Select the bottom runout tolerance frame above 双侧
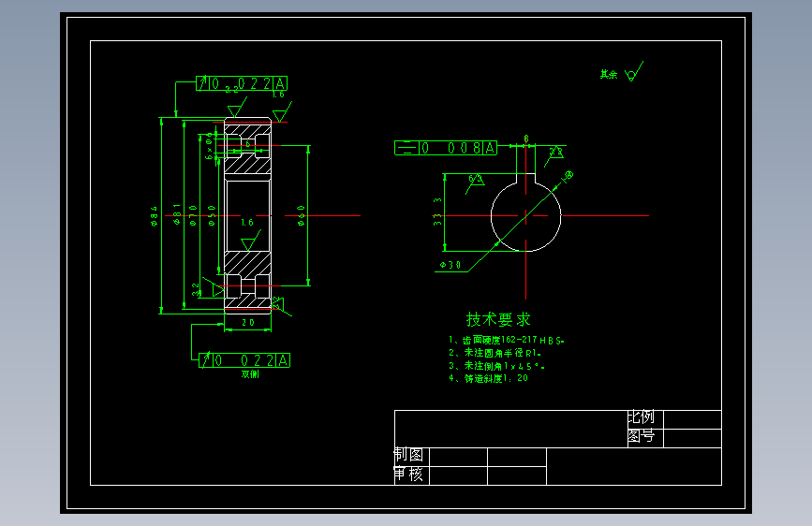The width and height of the screenshot is (812, 526). [x=244, y=360]
